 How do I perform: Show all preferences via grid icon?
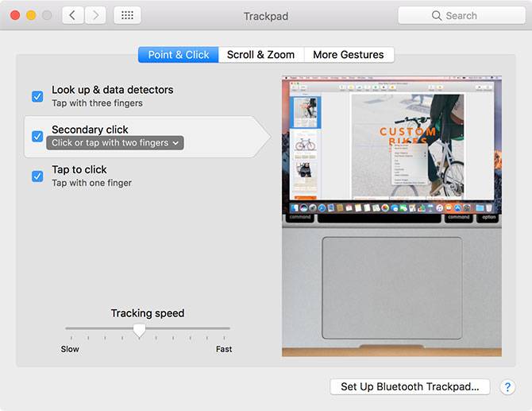[x=127, y=15]
